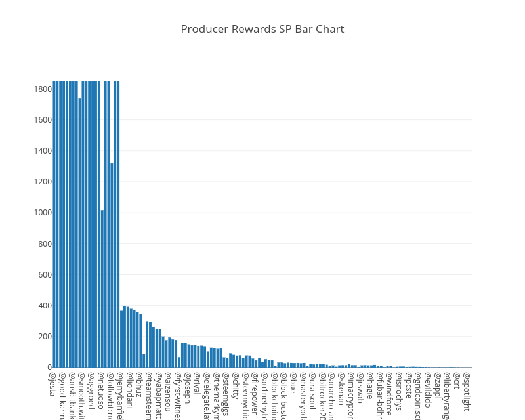Click the @aggroed x-axis label
The width and height of the screenshot is (525, 420).
pos(91,390)
